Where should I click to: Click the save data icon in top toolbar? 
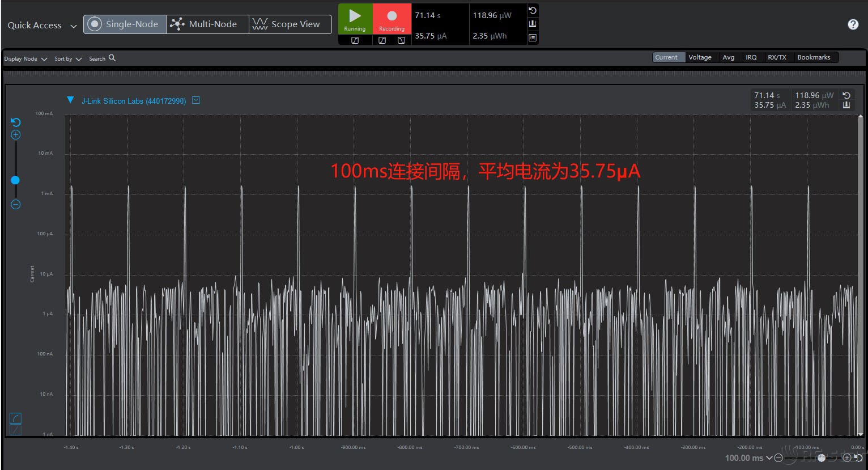pyautogui.click(x=533, y=24)
